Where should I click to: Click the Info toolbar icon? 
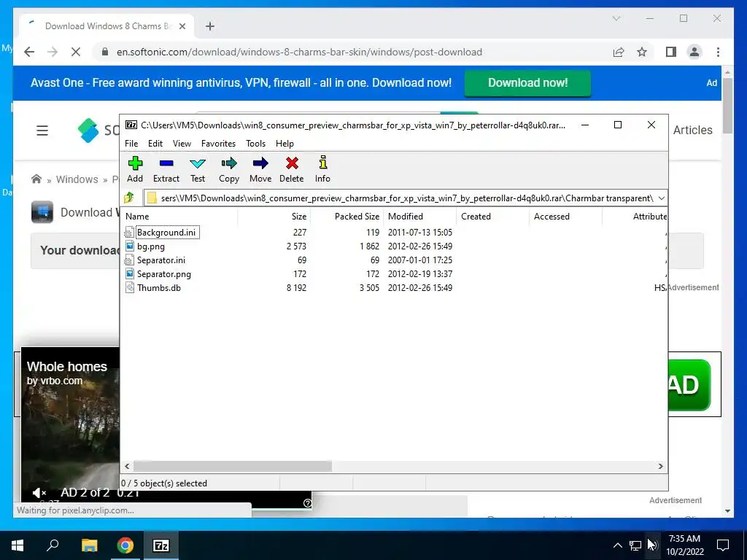tap(322, 169)
